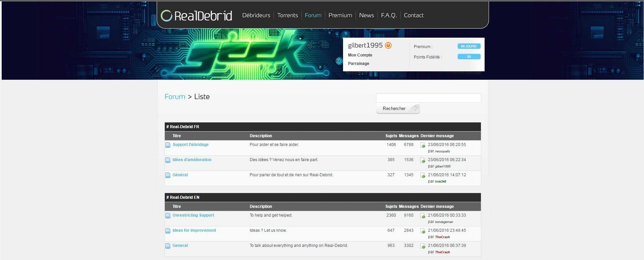The image size is (644, 260).
Task: Click the message count 9160
Action: pyautogui.click(x=409, y=215)
